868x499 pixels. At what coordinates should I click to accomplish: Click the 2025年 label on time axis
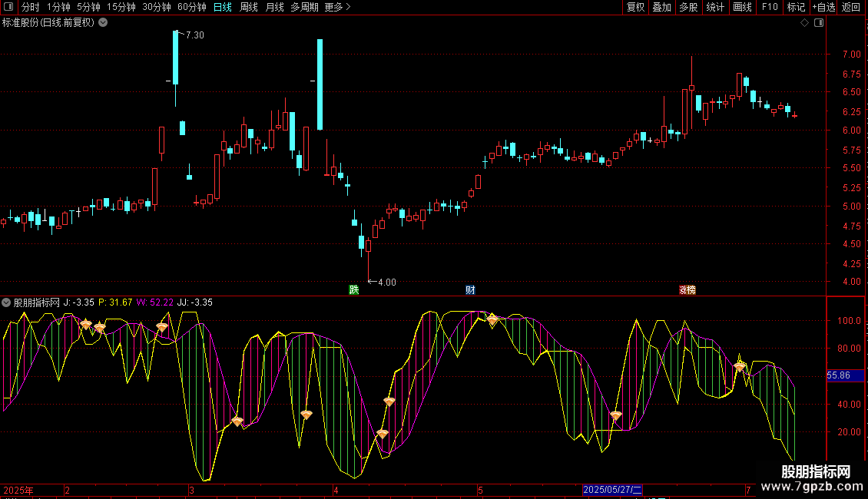(18, 490)
